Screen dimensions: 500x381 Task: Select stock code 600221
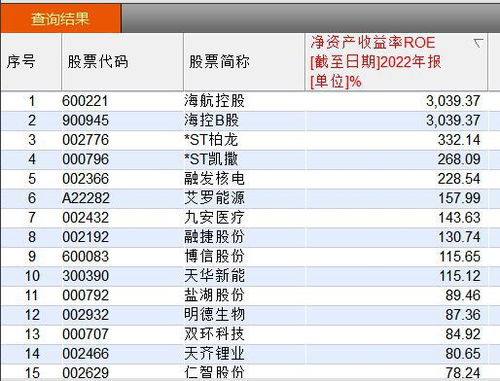tap(85, 101)
